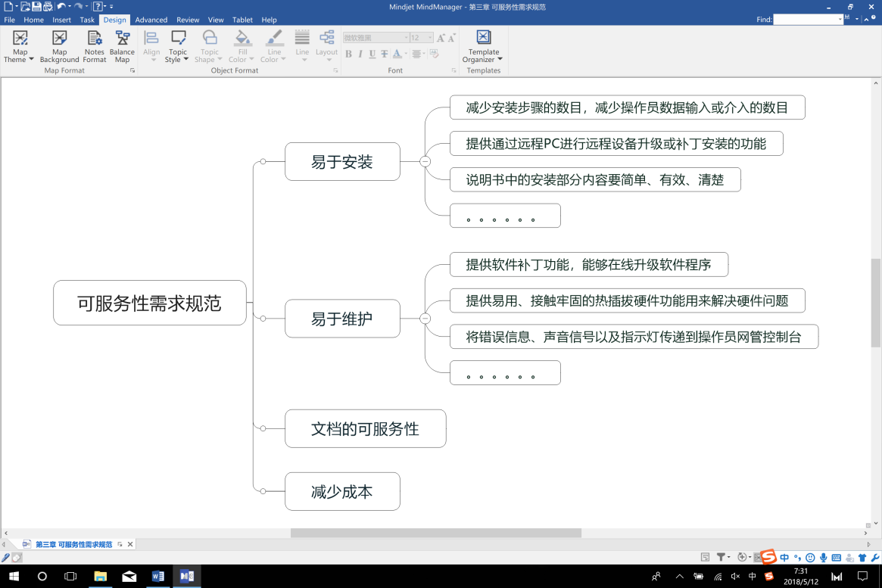Toggle bold formatting in Font group
Image resolution: width=882 pixels, height=588 pixels.
(x=348, y=54)
